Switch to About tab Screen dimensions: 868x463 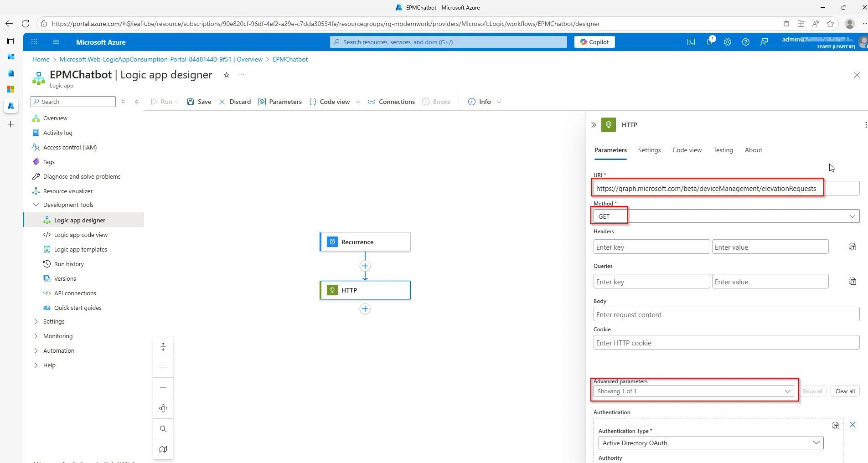(x=753, y=150)
